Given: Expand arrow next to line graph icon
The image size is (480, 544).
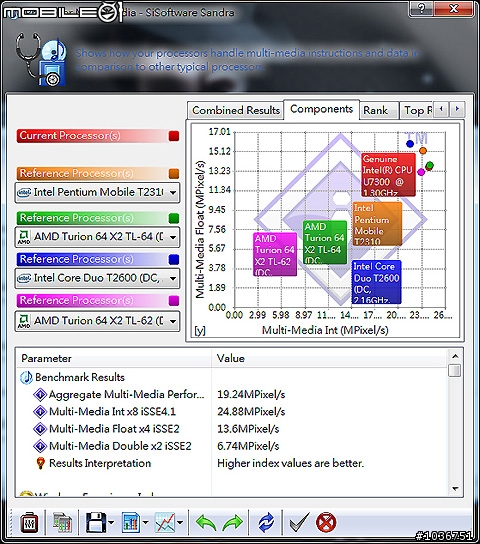Looking at the screenshot, I should pyautogui.click(x=180, y=522).
